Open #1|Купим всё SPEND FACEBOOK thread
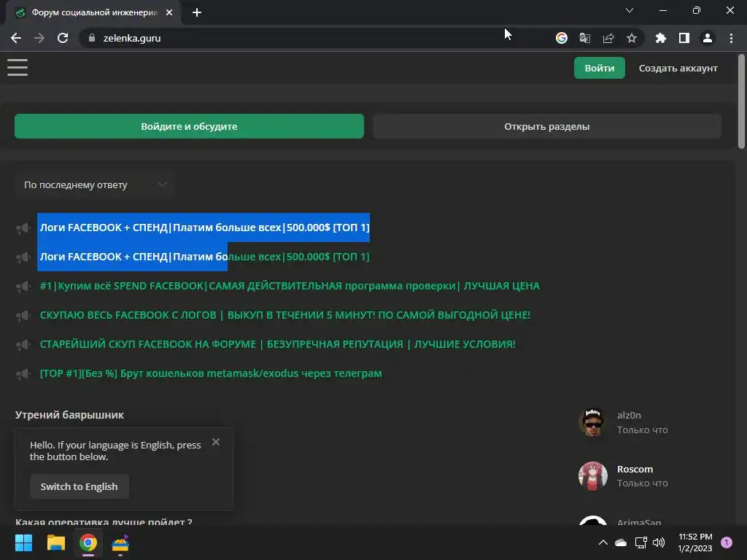This screenshot has height=560, width=747. pos(290,286)
